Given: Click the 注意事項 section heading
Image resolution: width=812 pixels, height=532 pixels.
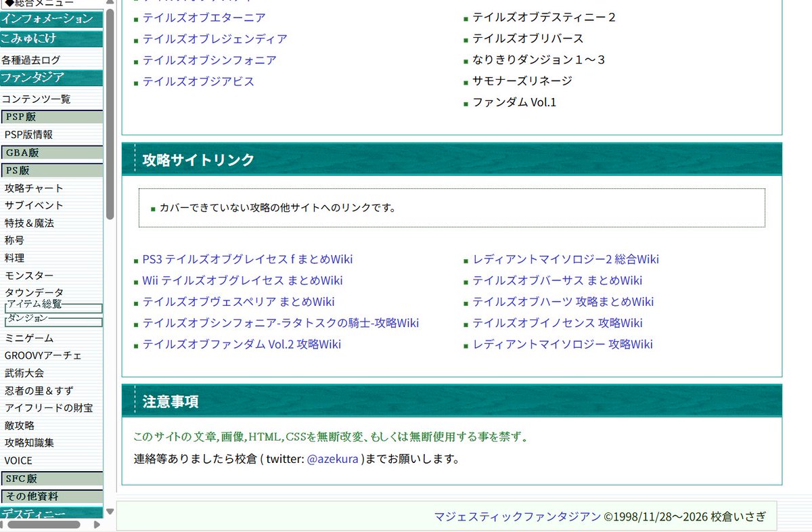Looking at the screenshot, I should coord(171,401).
